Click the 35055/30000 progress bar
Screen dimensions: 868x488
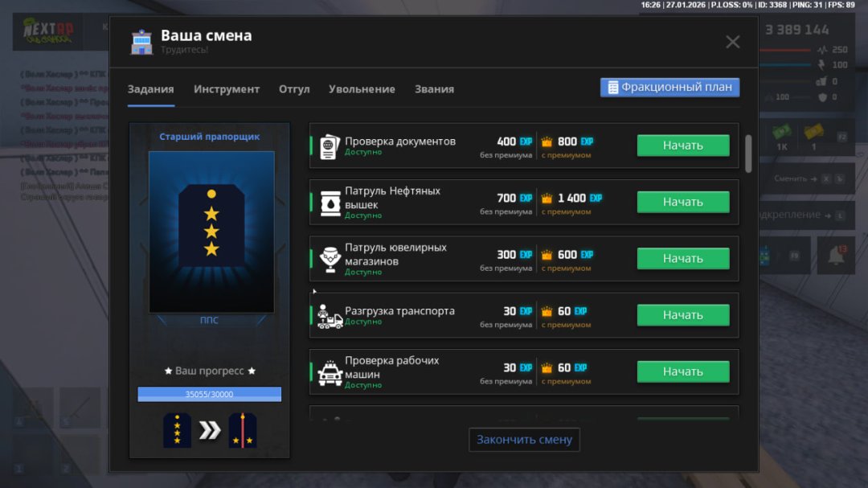(209, 394)
